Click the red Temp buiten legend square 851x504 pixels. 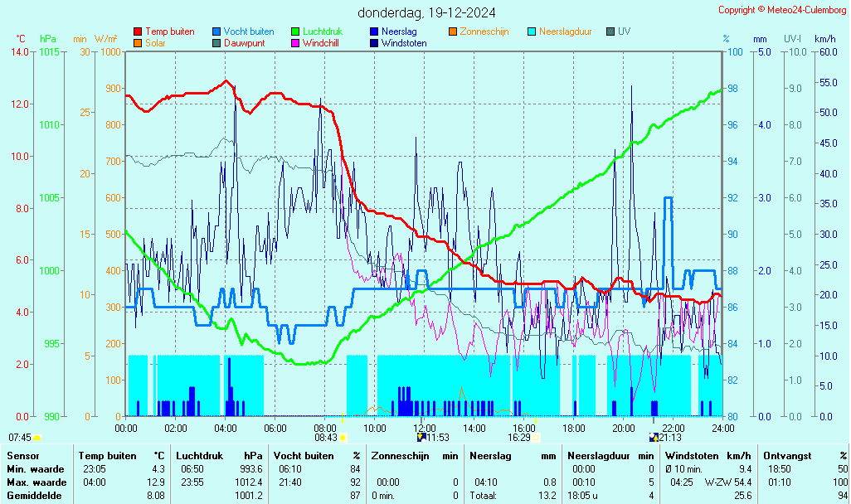(x=138, y=32)
